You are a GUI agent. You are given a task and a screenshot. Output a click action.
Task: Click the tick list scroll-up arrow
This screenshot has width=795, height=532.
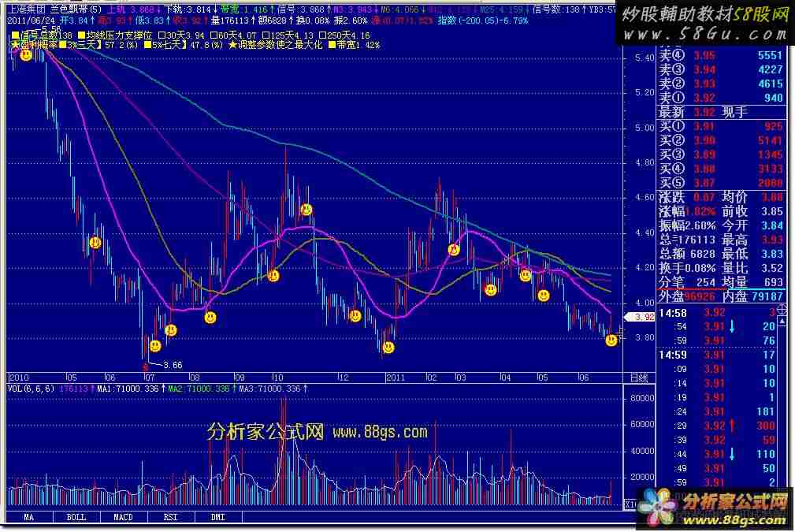coord(782,322)
